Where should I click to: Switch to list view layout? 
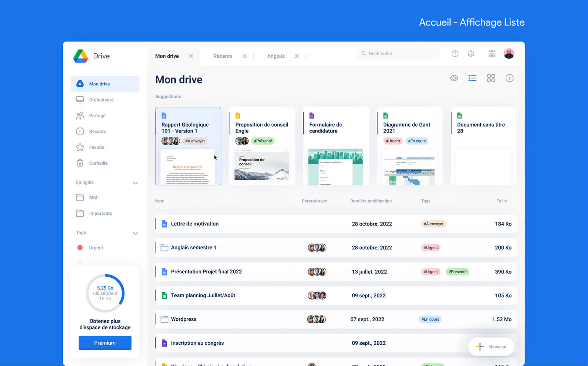click(473, 78)
